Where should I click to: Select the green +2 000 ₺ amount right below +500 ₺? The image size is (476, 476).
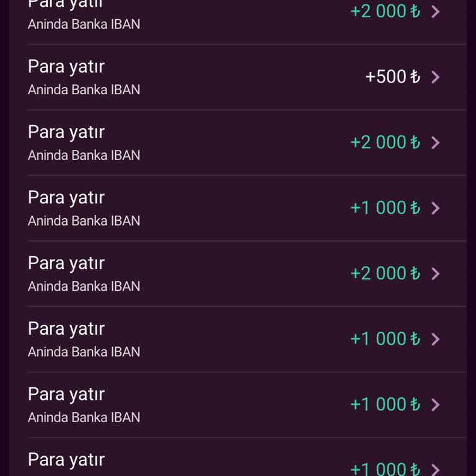click(386, 142)
